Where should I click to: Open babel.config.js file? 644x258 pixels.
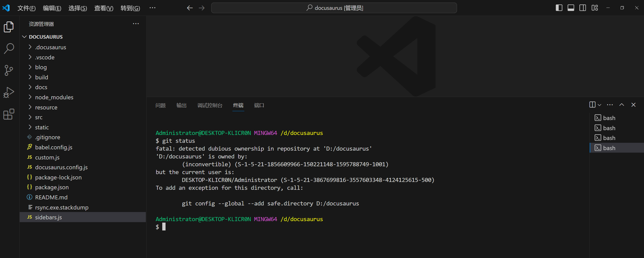tap(83, 147)
